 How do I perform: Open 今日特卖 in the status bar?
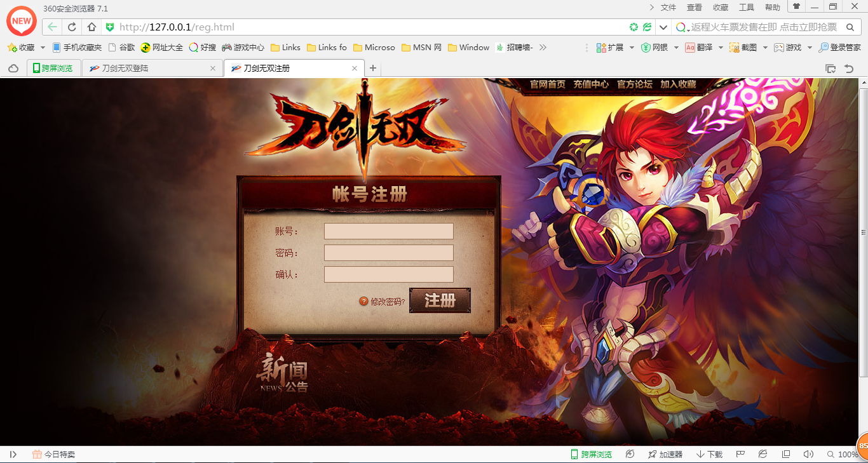53,454
